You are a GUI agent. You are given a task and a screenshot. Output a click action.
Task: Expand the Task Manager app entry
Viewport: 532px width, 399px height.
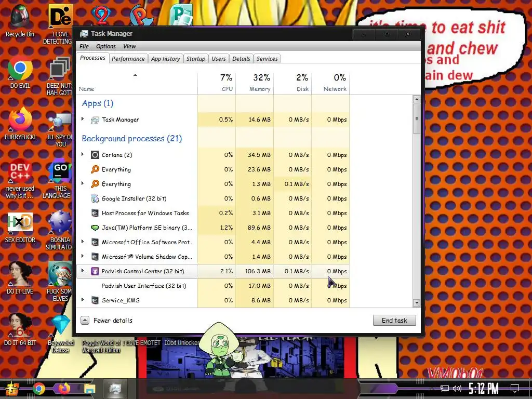(83, 119)
